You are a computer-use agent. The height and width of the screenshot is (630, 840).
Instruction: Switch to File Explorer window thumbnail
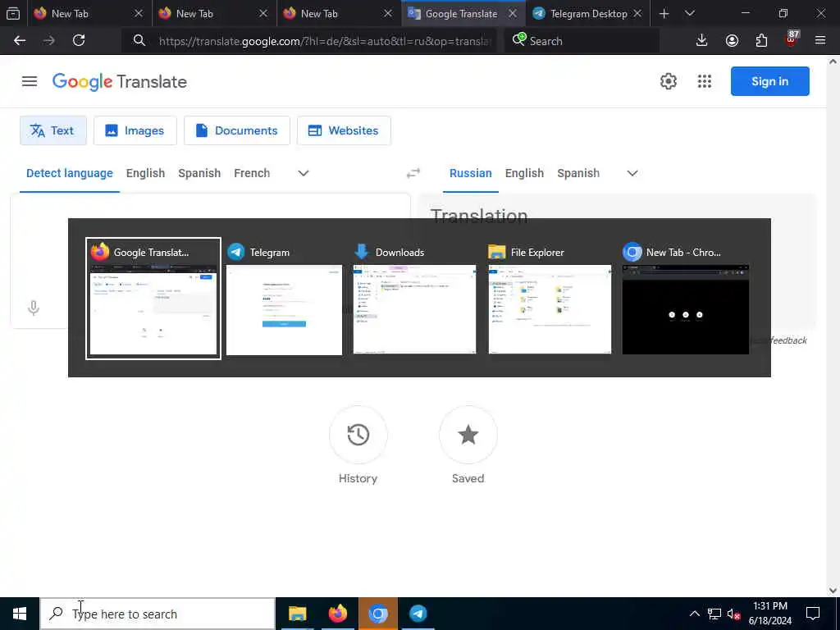pos(550,299)
